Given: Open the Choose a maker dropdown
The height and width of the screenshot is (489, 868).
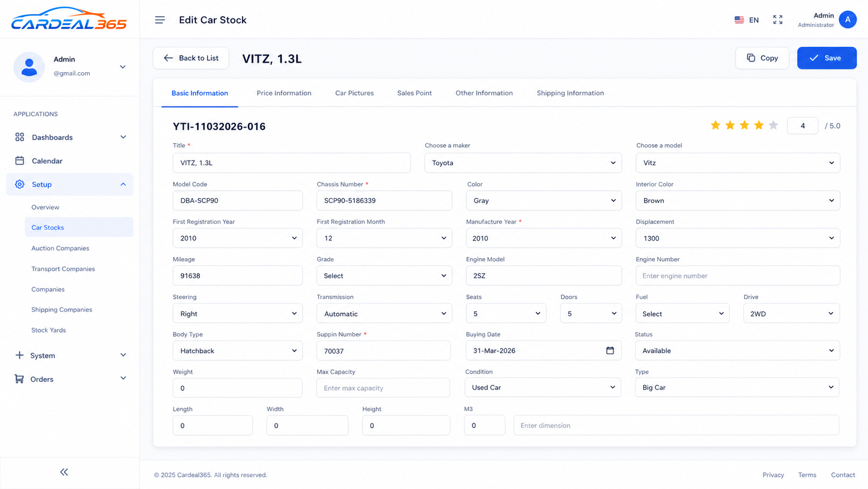Looking at the screenshot, I should pos(523,163).
